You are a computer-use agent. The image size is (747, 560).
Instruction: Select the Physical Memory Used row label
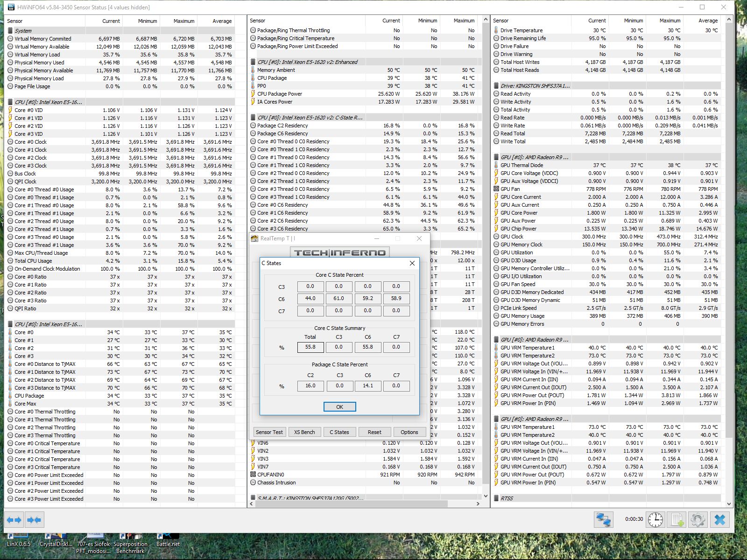(39, 63)
